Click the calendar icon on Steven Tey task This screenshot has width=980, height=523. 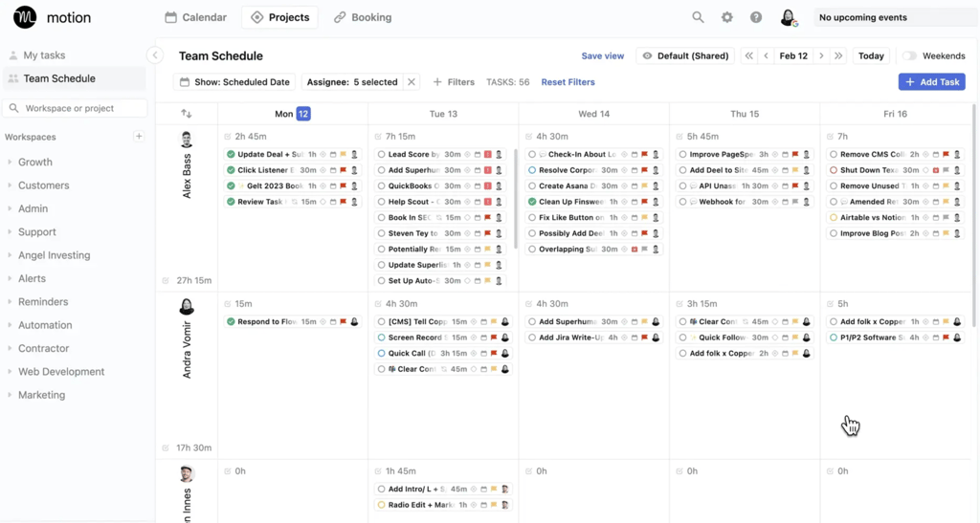click(x=478, y=233)
